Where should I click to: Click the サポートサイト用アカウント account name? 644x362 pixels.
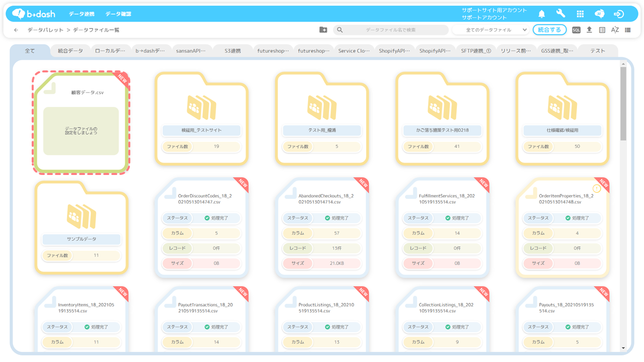tap(494, 10)
